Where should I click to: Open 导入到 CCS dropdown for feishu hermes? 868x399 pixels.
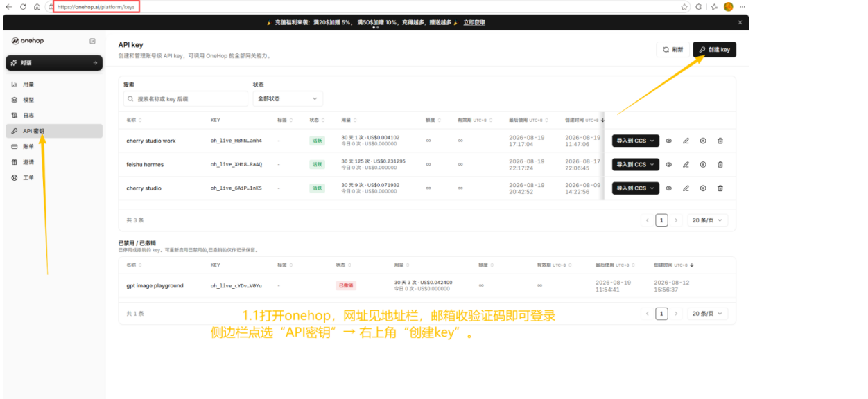point(635,164)
